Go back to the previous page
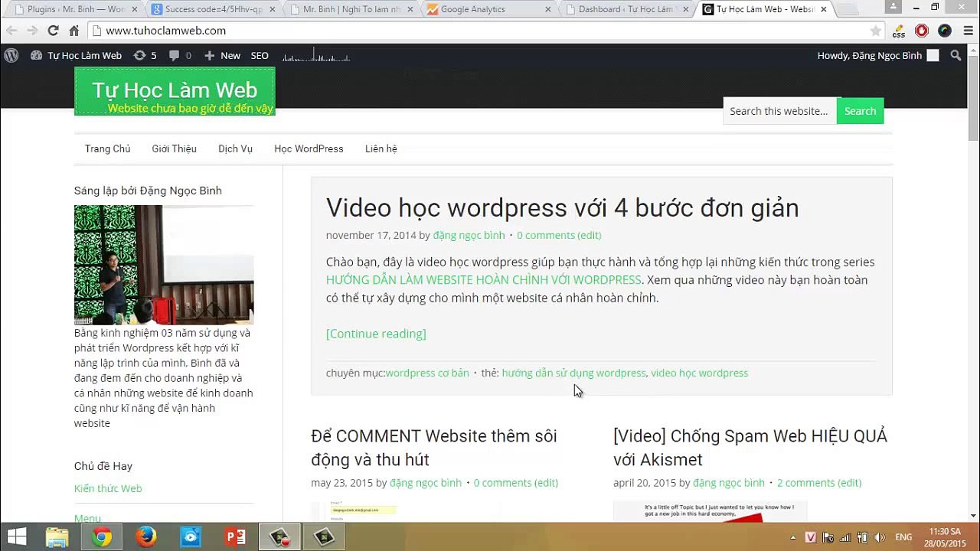Image resolution: width=980 pixels, height=551 pixels. coord(11,31)
